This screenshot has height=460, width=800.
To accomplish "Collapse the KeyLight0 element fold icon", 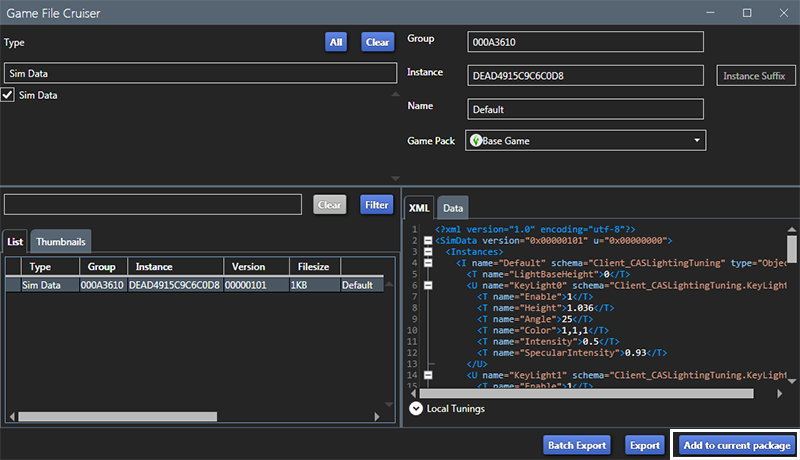I will point(428,285).
